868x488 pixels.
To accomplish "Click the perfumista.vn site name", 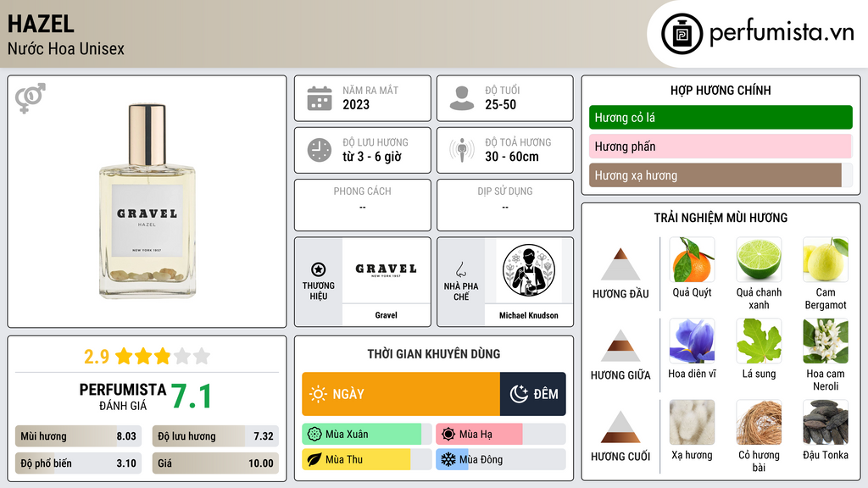I will (x=782, y=33).
